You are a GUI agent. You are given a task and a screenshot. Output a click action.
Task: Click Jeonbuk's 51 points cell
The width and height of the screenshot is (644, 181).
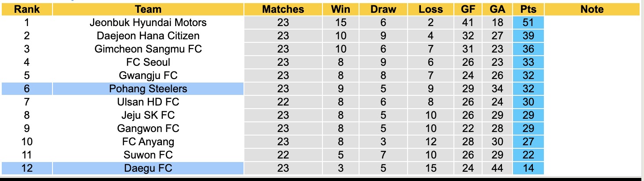click(528, 23)
